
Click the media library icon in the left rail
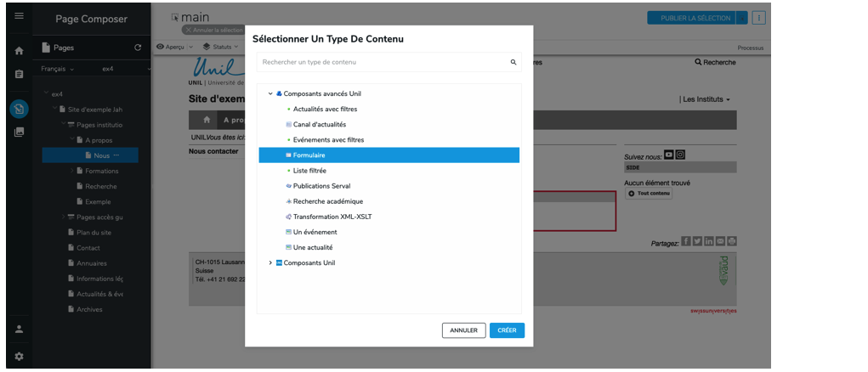tap(19, 132)
